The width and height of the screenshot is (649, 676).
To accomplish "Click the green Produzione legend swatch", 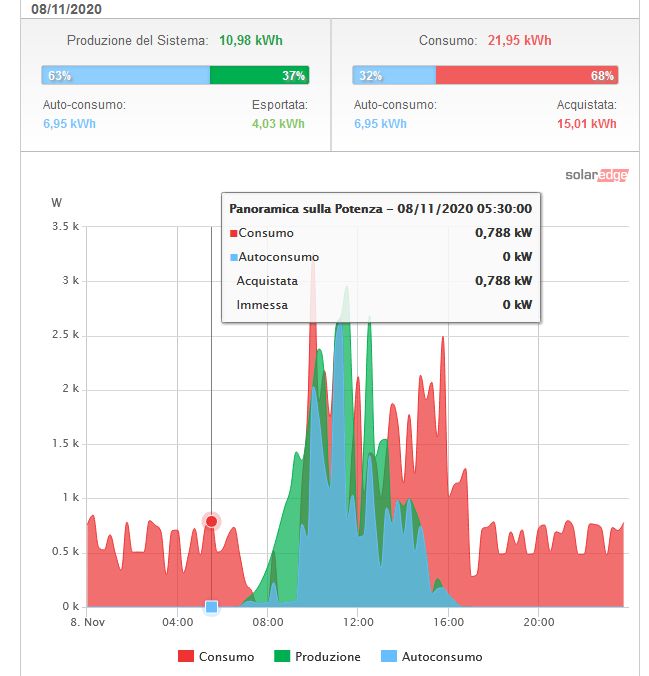I will point(284,657).
